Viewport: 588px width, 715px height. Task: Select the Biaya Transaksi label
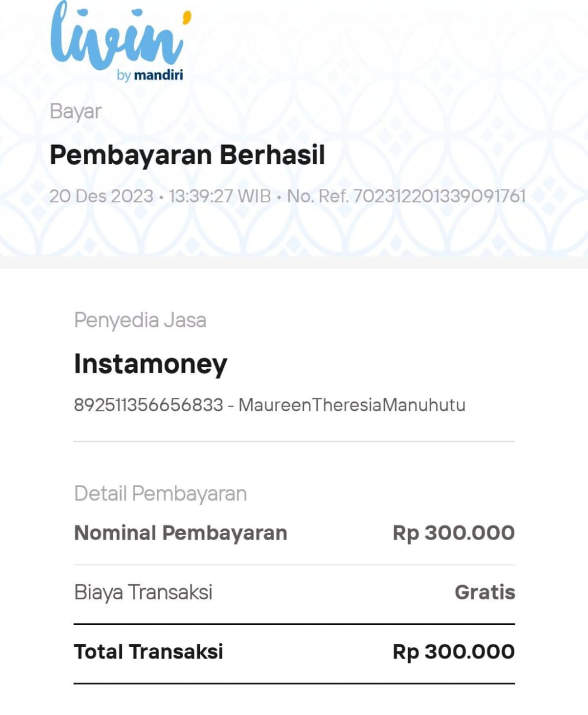143,592
